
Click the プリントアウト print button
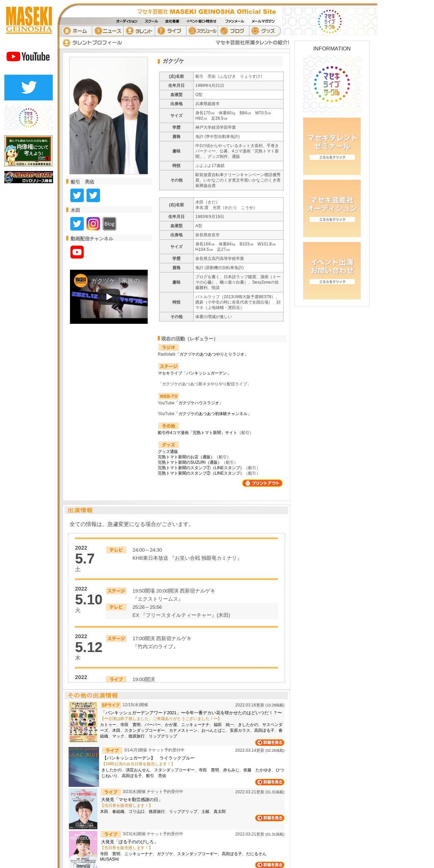[x=262, y=483]
